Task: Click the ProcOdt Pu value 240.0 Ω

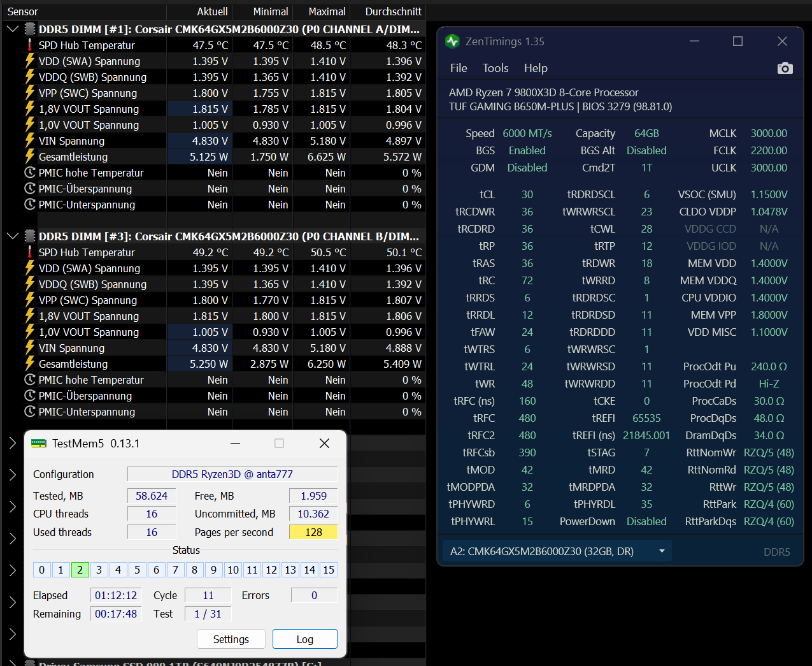Action: click(769, 366)
